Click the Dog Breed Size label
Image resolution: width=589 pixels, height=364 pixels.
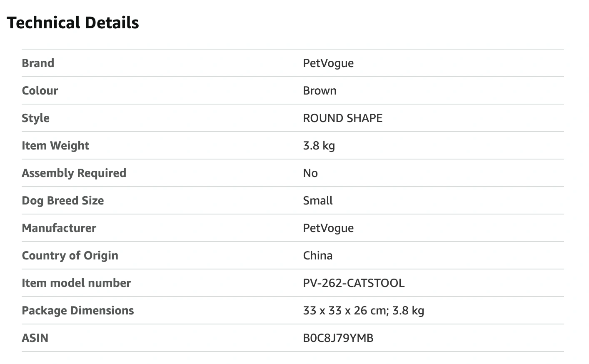[x=62, y=201]
